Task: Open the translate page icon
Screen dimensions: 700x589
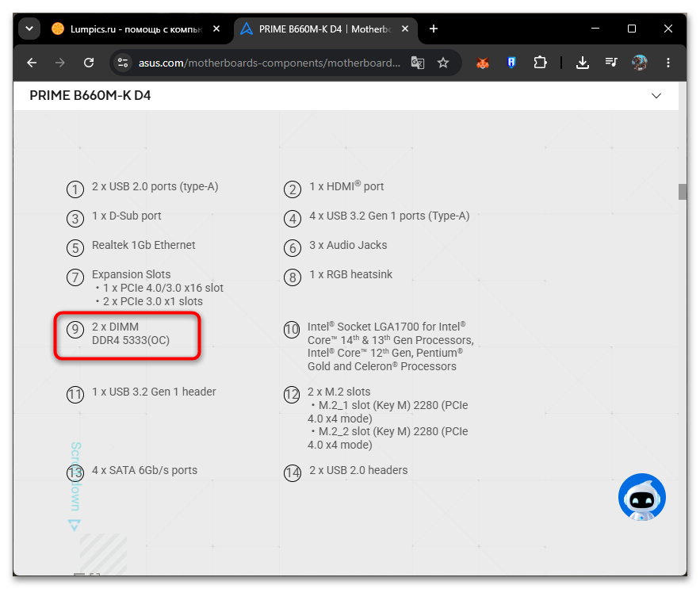Action: click(418, 63)
